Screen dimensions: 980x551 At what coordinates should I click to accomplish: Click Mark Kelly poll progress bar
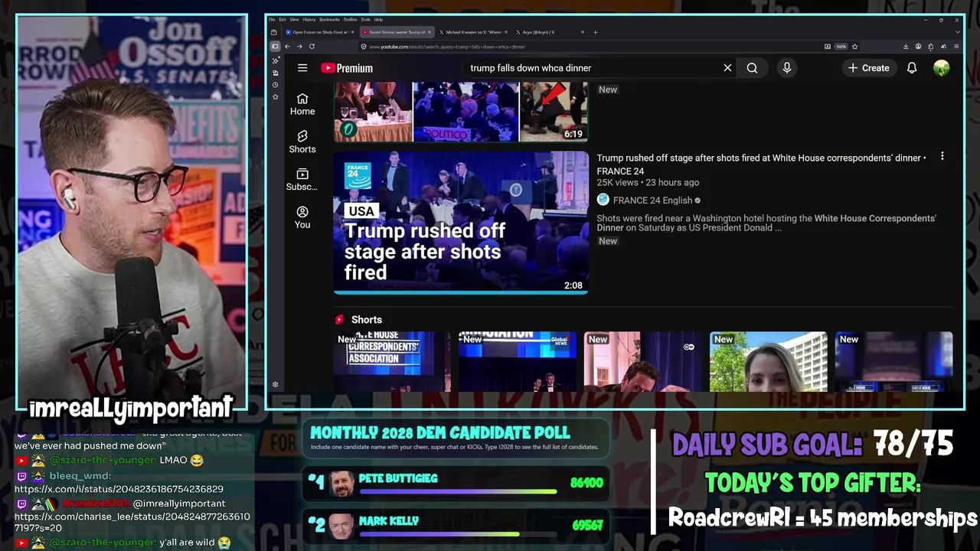coord(458,533)
